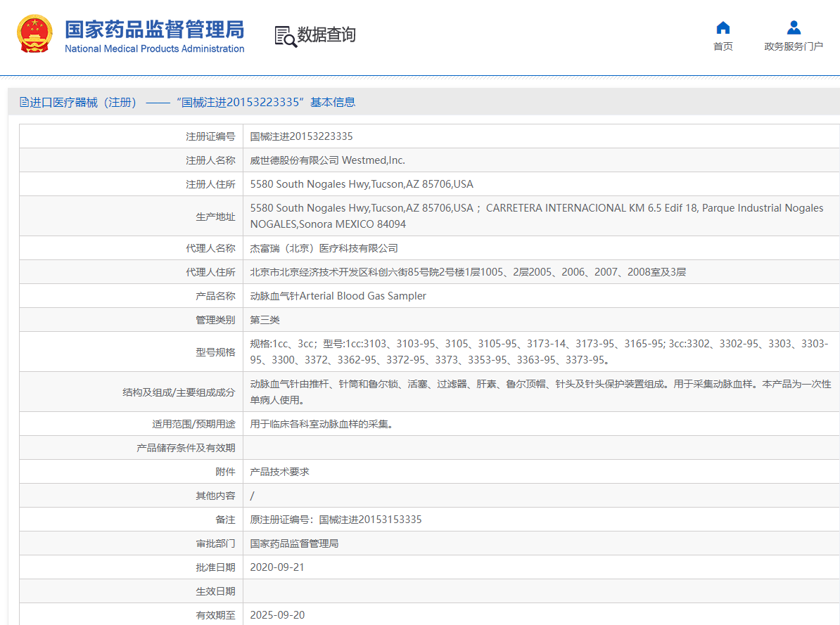Click the 有效期至 row label
Image resolution: width=840 pixels, height=625 pixels.
215,615
